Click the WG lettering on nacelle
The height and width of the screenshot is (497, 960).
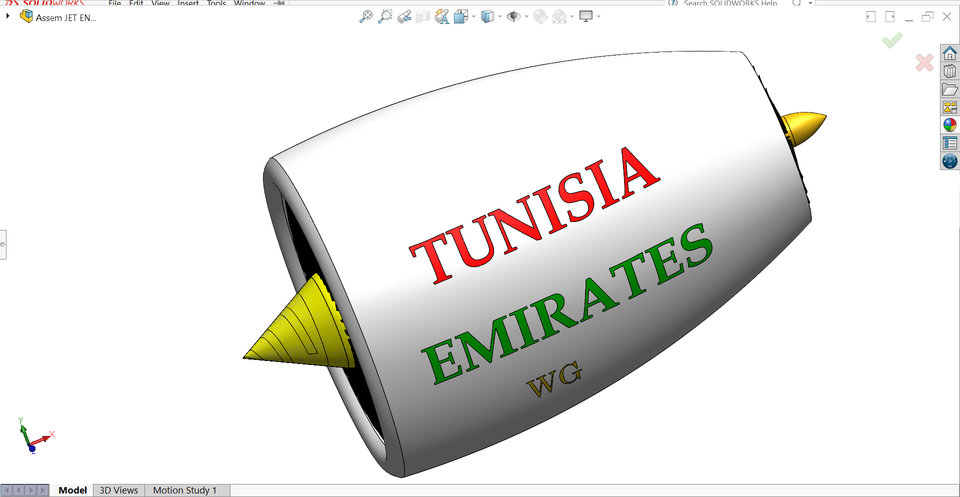(554, 379)
